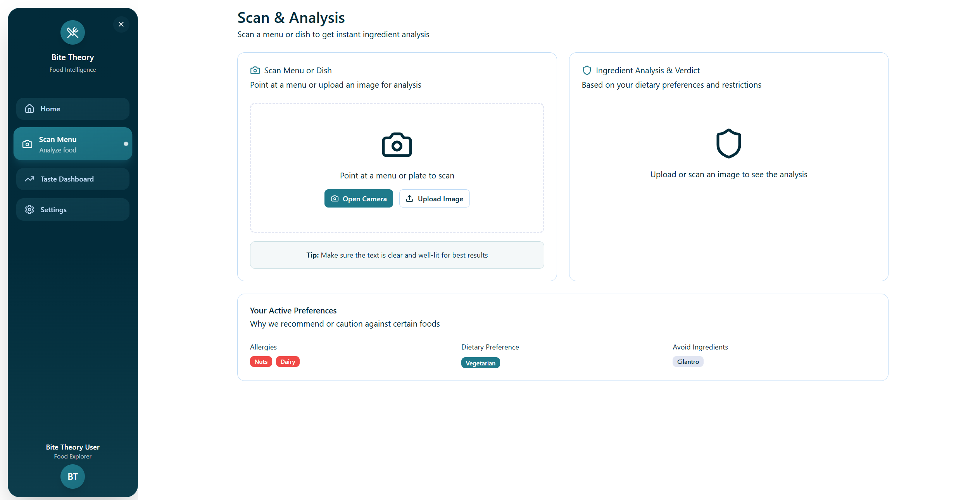Click the small camera icon beside Scan Menu or Dish

(x=255, y=70)
